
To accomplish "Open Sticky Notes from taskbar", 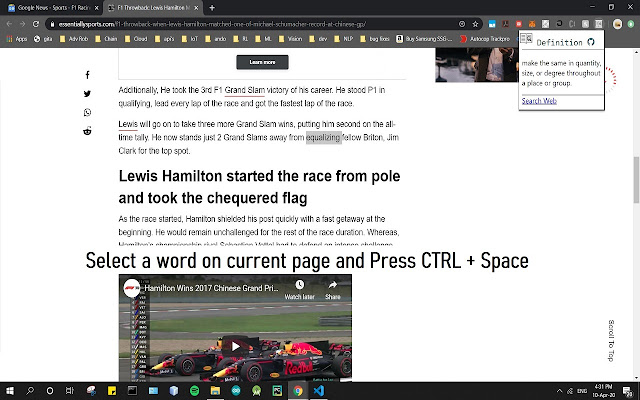I will pyautogui.click(x=111, y=391).
